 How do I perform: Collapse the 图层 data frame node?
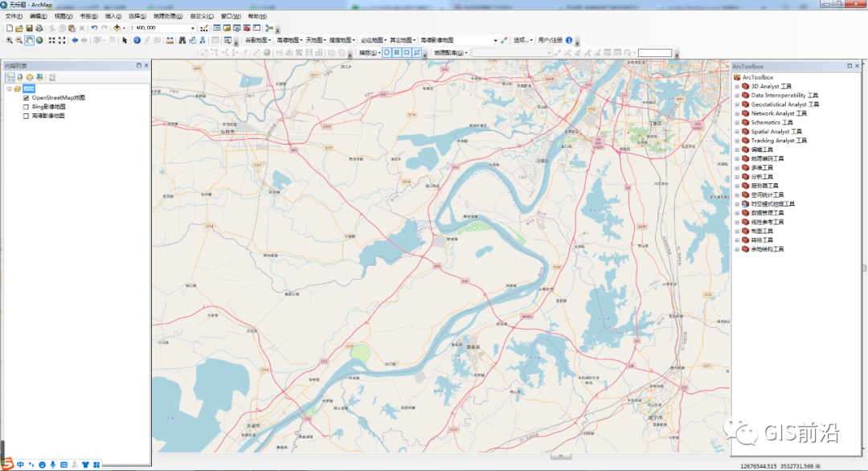pyautogui.click(x=10, y=88)
